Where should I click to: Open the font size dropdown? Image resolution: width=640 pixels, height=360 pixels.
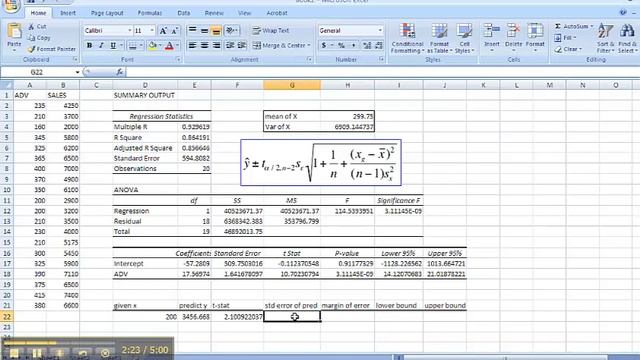(x=152, y=31)
